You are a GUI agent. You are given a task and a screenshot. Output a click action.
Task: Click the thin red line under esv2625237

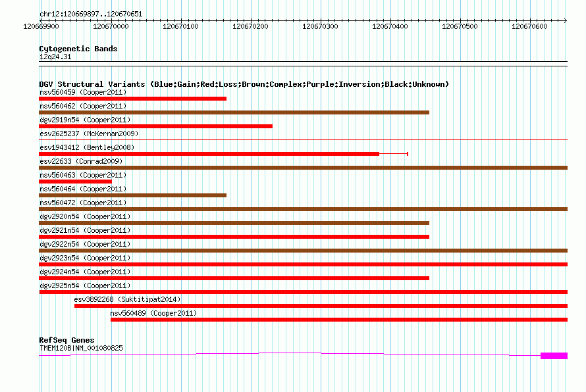point(303,140)
